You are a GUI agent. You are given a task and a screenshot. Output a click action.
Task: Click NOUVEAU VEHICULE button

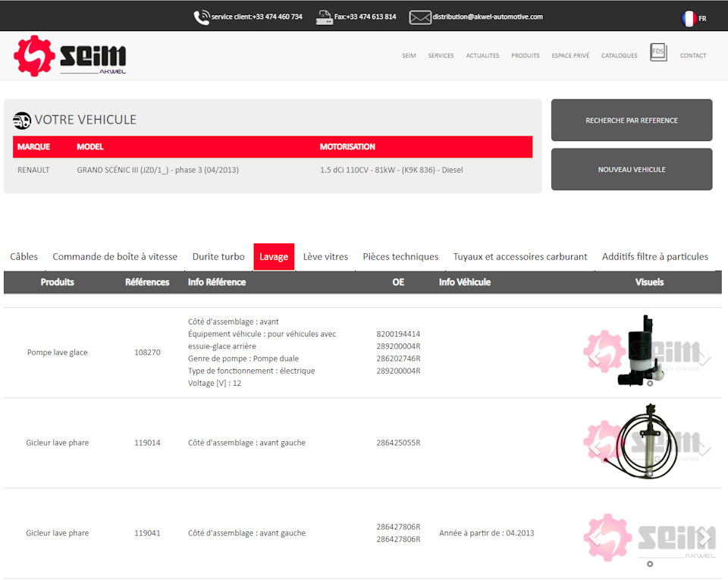click(632, 169)
